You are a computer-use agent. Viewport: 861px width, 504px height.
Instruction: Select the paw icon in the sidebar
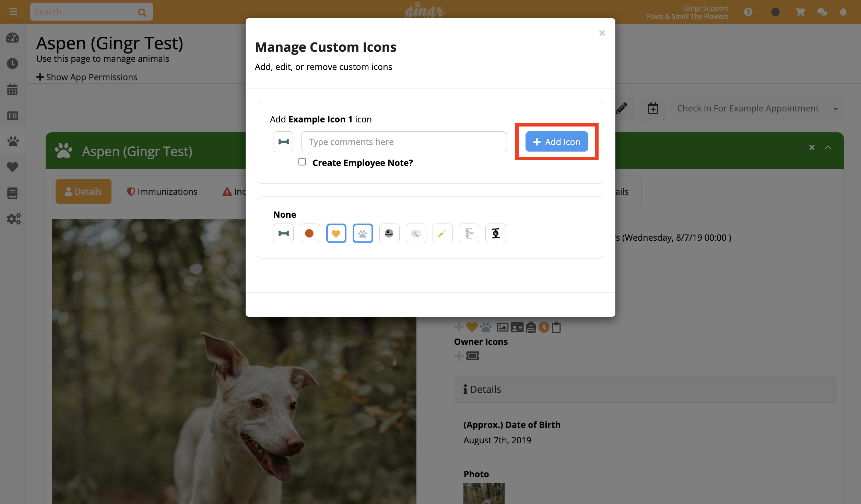pos(13,141)
